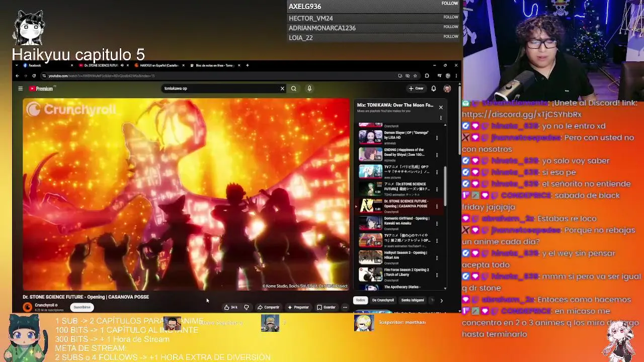Click the Compartir share button
This screenshot has height=362, width=644.
point(268,307)
